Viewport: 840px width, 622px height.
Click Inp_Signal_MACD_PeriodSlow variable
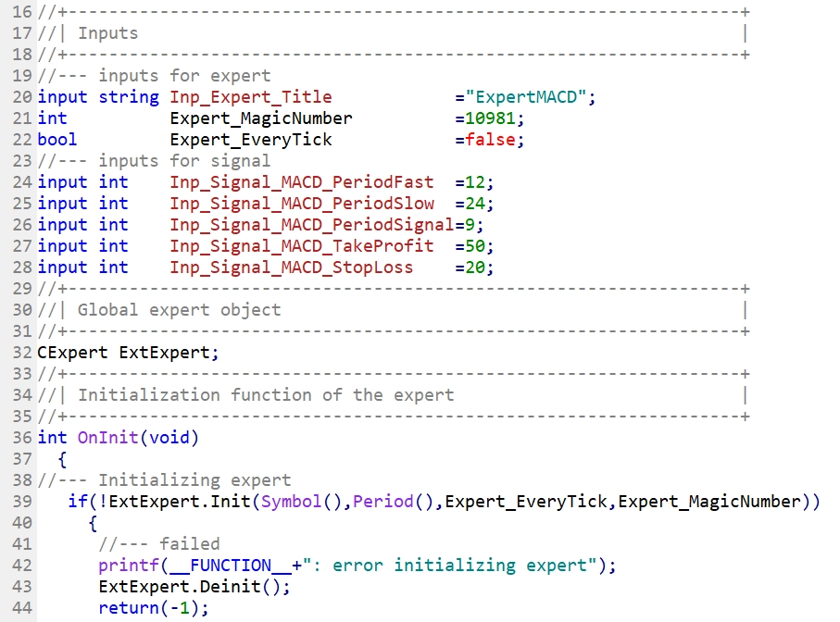[302, 204]
